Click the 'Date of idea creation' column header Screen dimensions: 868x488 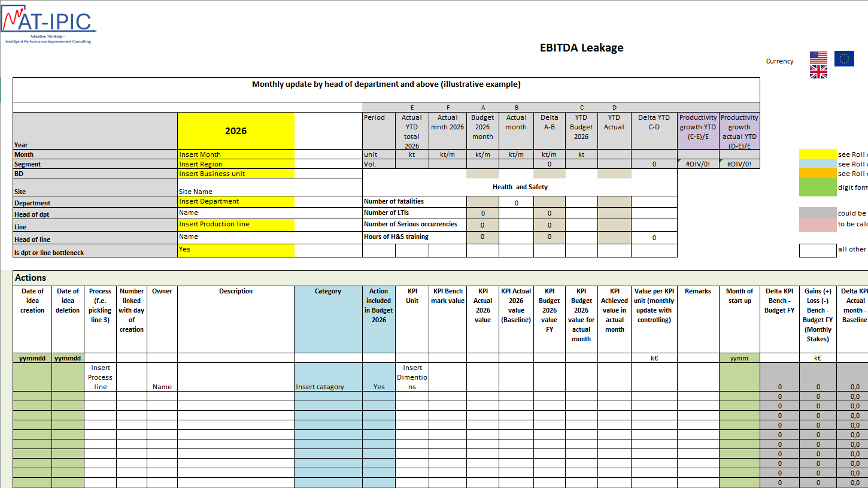click(x=32, y=320)
